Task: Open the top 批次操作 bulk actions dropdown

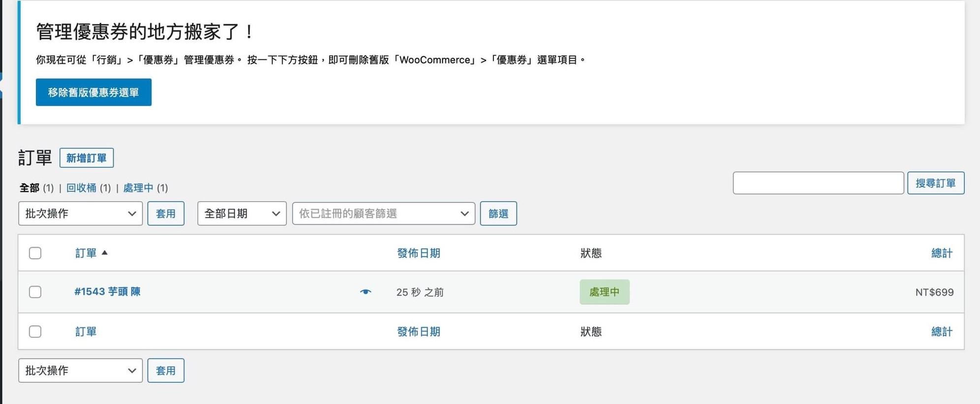Action: pos(80,213)
